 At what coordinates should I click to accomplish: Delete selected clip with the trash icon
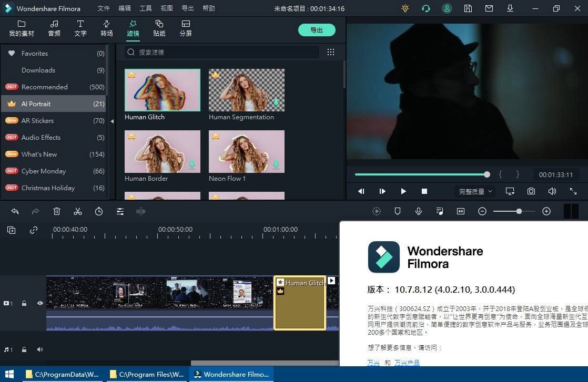tap(56, 211)
